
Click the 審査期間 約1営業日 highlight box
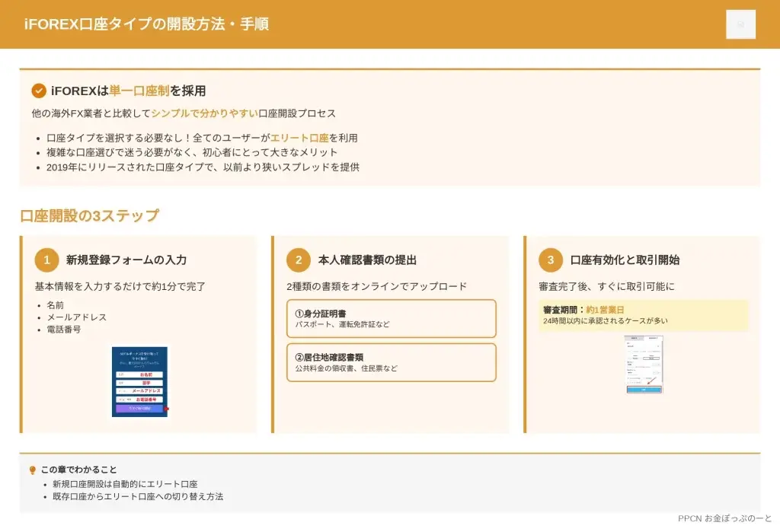click(x=643, y=315)
